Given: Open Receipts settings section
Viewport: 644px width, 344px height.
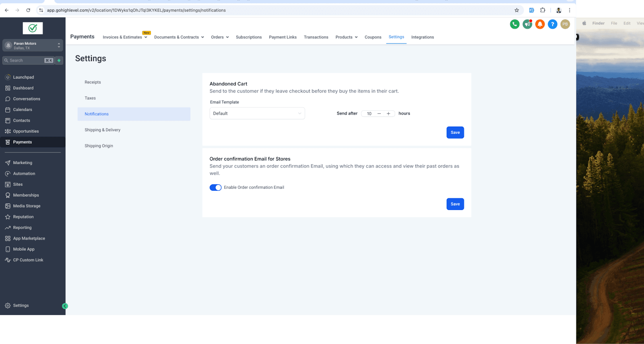Looking at the screenshot, I should coord(134,82).
